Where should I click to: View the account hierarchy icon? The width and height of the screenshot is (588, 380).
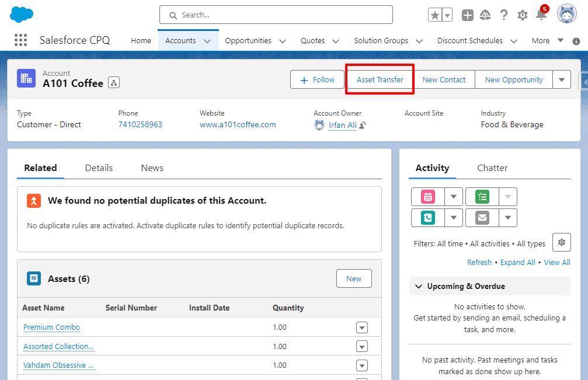click(114, 82)
